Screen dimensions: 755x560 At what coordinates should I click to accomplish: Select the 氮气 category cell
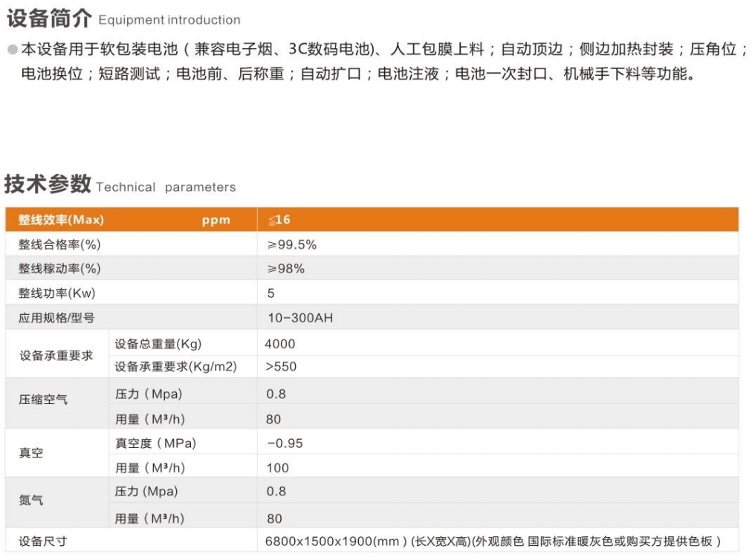click(30, 501)
